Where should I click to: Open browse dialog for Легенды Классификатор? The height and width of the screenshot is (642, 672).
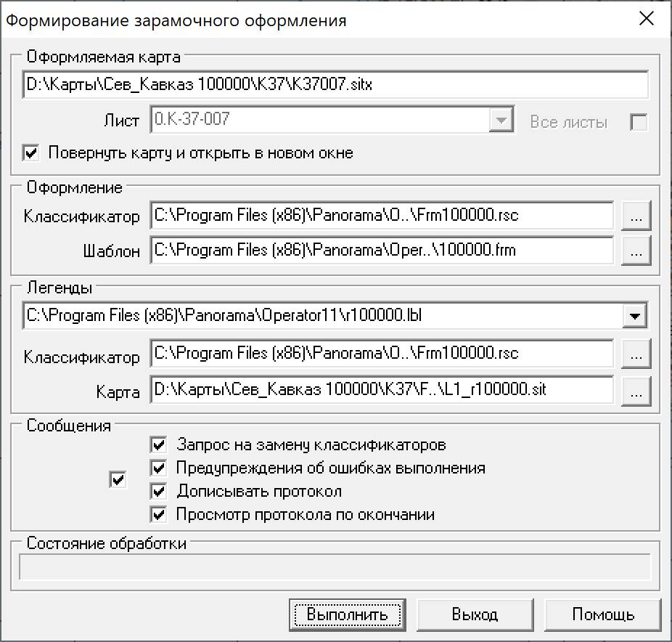click(x=636, y=354)
